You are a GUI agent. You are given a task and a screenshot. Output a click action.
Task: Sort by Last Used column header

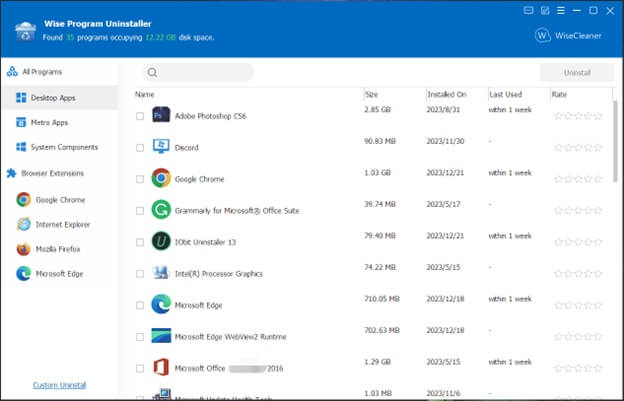(x=505, y=94)
